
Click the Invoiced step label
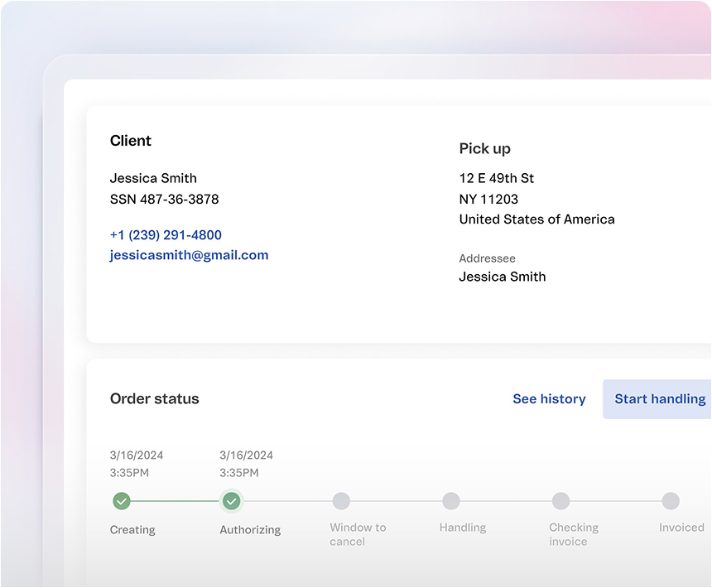[681, 528]
